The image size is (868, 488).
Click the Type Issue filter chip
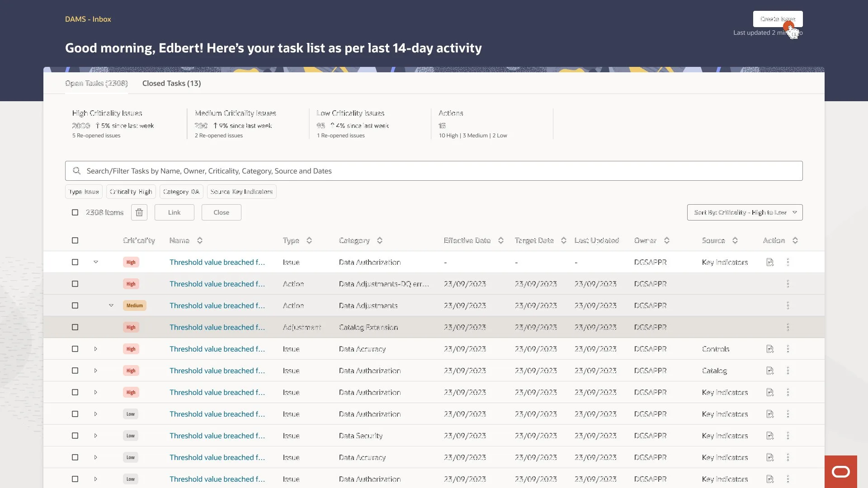[x=84, y=192]
